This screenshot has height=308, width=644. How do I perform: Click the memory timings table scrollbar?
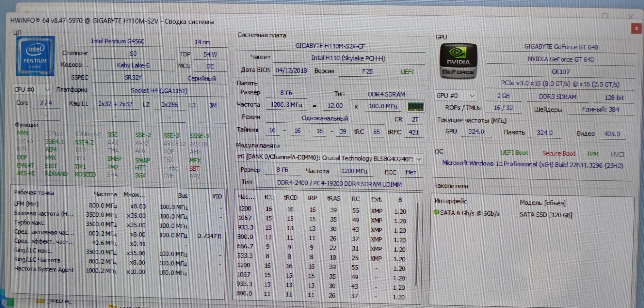(417, 245)
